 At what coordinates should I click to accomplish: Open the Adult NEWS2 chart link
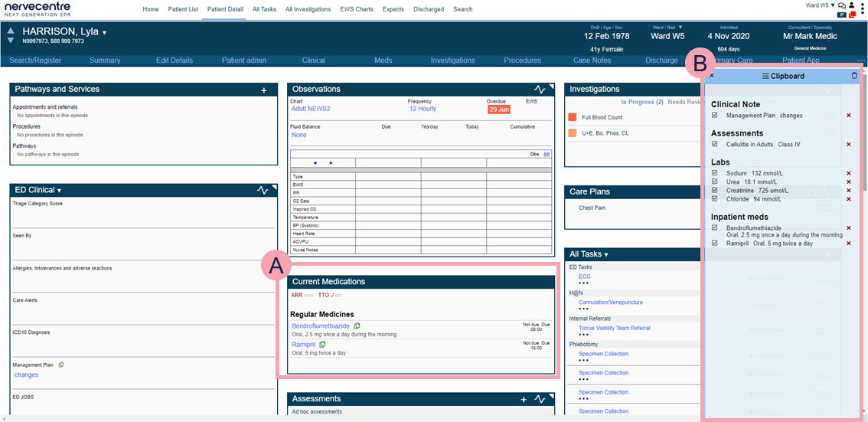tap(311, 109)
